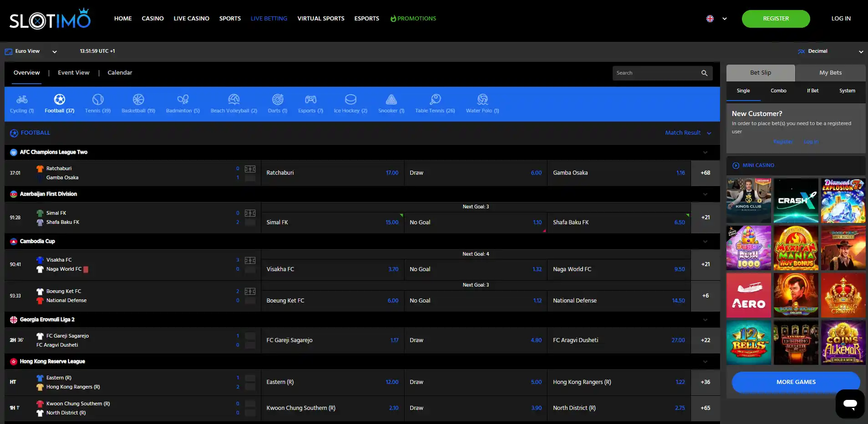This screenshot has width=868, height=424.
Task: Select the Cycling sport icon
Action: 22,99
